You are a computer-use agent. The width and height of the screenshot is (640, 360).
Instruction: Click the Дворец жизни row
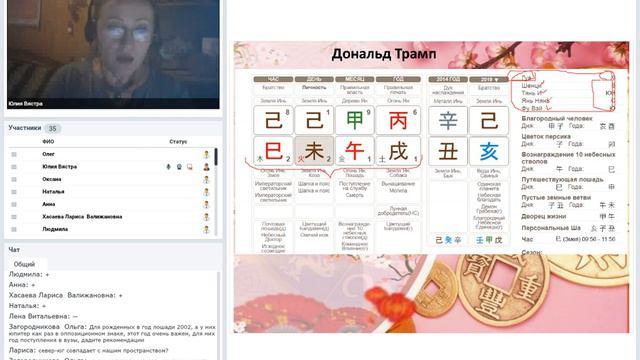(x=568, y=216)
